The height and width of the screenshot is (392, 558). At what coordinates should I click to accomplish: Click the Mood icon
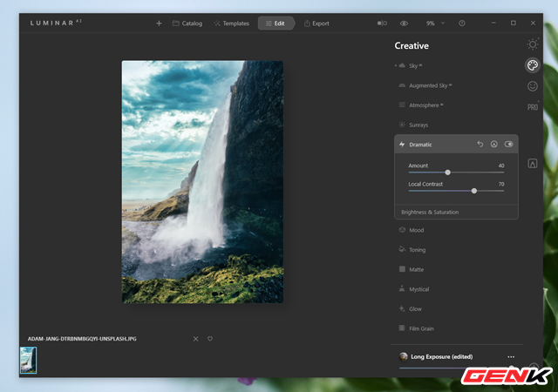coord(402,230)
